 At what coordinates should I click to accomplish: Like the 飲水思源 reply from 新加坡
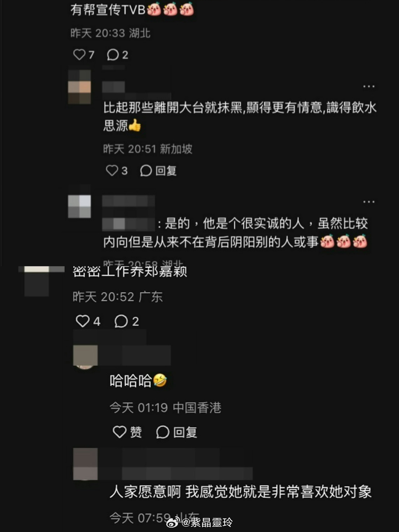point(117,171)
